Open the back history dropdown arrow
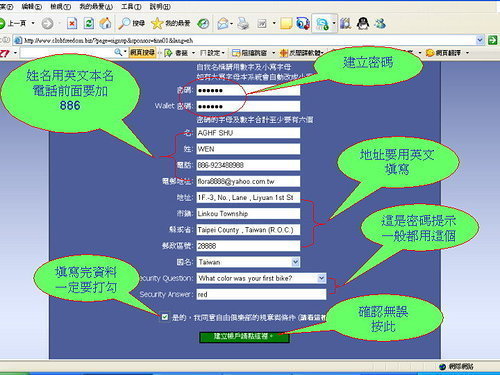The height and width of the screenshot is (375, 500). [x=33, y=23]
